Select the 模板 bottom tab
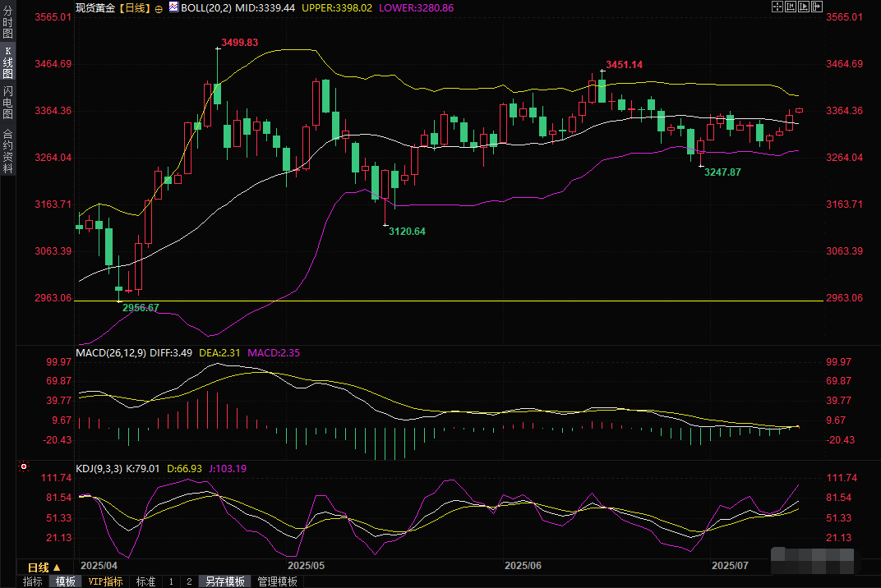The width and height of the screenshot is (881, 588). point(65,581)
